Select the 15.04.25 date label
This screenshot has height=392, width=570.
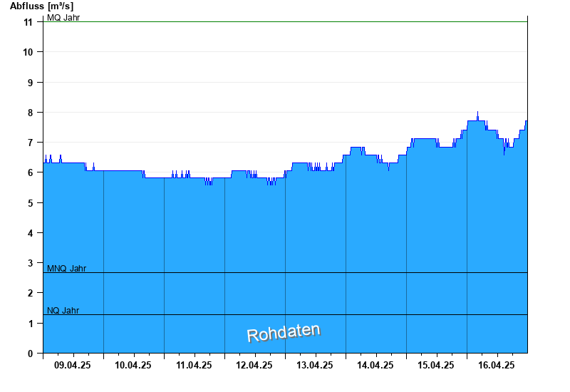pyautogui.click(x=436, y=365)
